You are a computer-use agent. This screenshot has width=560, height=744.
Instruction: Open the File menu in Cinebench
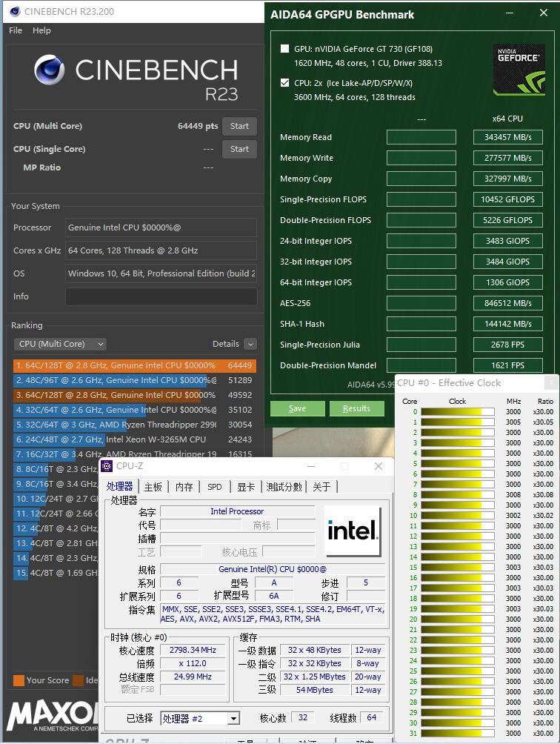click(15, 30)
